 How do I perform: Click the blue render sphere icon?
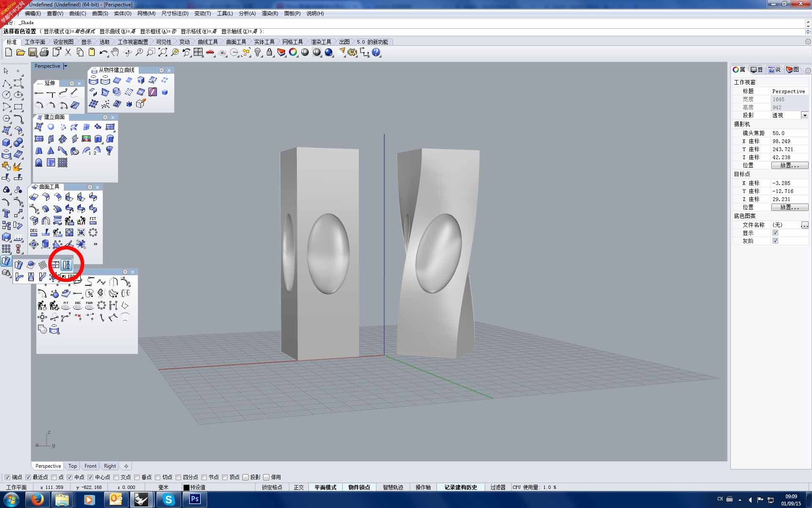pyautogui.click(x=329, y=52)
